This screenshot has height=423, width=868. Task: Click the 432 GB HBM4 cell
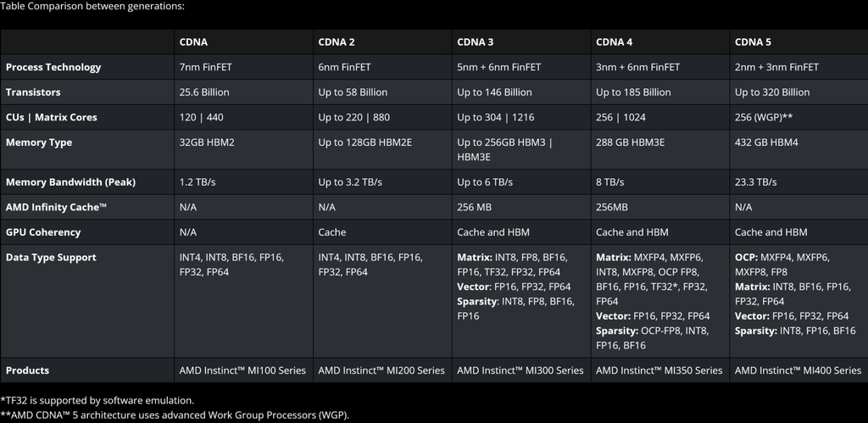766,142
